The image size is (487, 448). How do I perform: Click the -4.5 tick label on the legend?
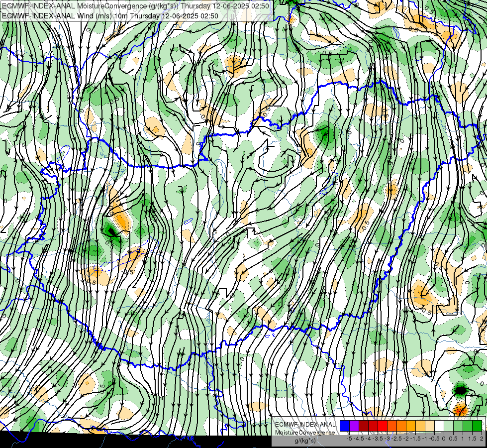click(359, 439)
